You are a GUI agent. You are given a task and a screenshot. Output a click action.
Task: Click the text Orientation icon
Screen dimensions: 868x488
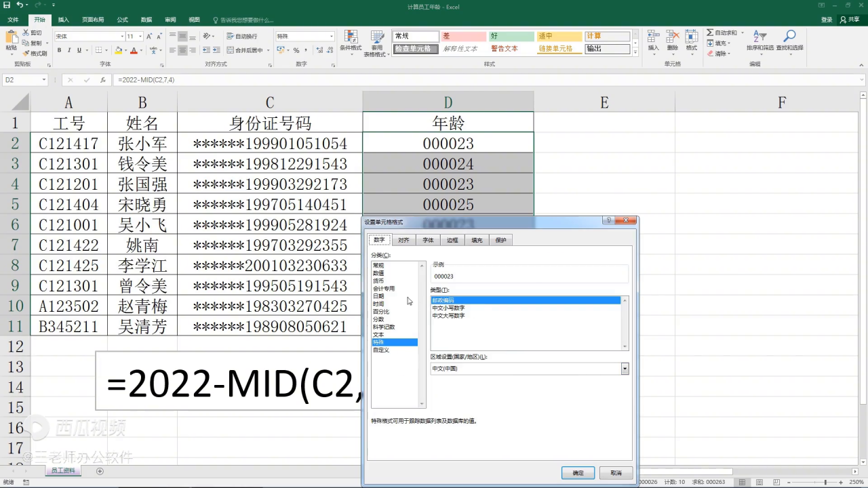point(206,36)
